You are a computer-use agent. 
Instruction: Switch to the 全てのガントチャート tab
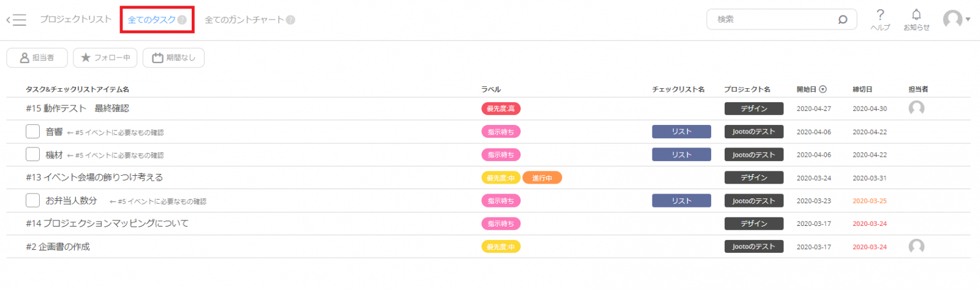[x=244, y=20]
